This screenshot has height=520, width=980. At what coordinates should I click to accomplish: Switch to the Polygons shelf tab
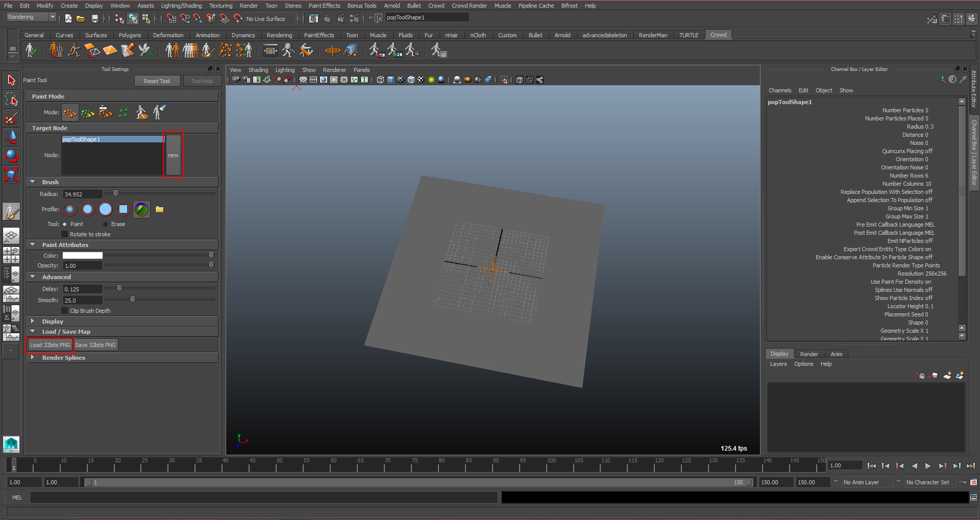tap(130, 35)
